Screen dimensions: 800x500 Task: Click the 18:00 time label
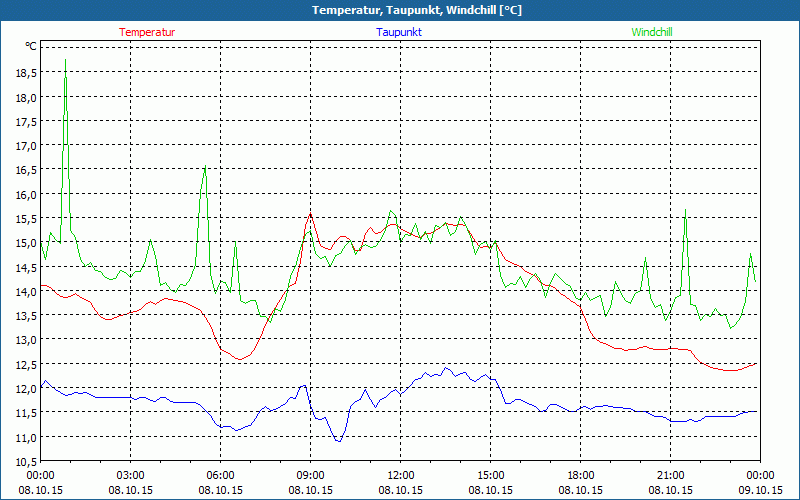580,476
